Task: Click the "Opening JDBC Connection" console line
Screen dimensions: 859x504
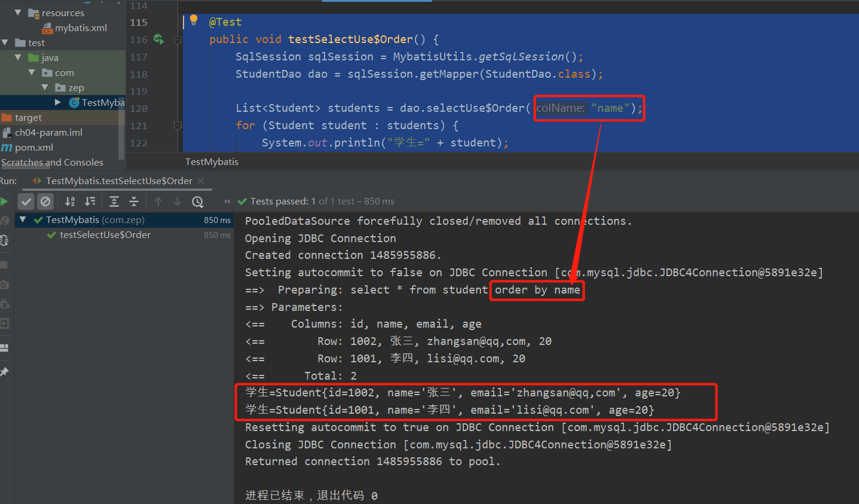Action: (320, 238)
